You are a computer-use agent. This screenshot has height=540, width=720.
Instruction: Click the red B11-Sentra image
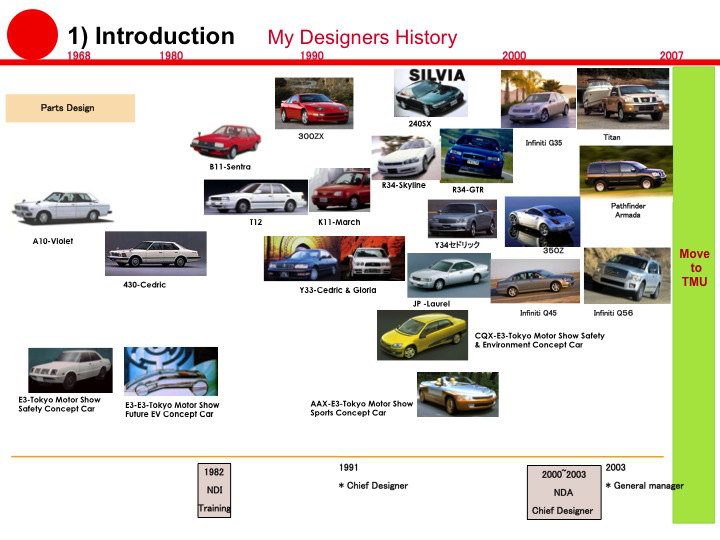[x=225, y=141]
